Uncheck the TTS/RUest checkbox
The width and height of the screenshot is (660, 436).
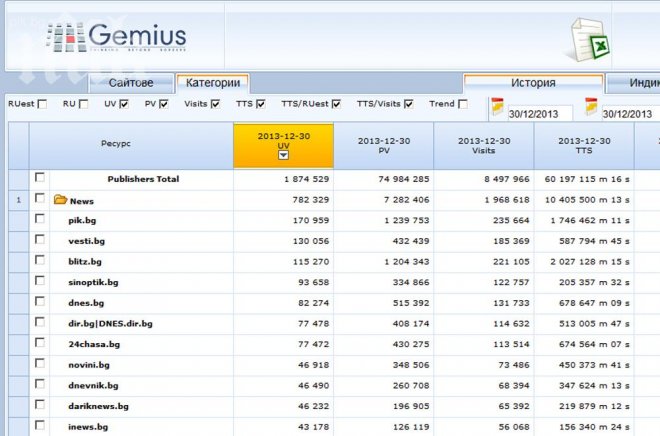(336, 104)
